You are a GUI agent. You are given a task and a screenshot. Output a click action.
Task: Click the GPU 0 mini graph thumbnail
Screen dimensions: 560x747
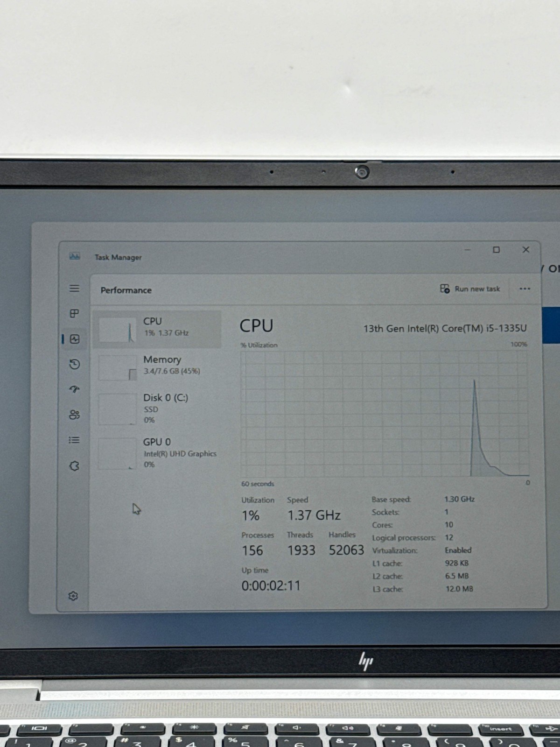pyautogui.click(x=117, y=453)
